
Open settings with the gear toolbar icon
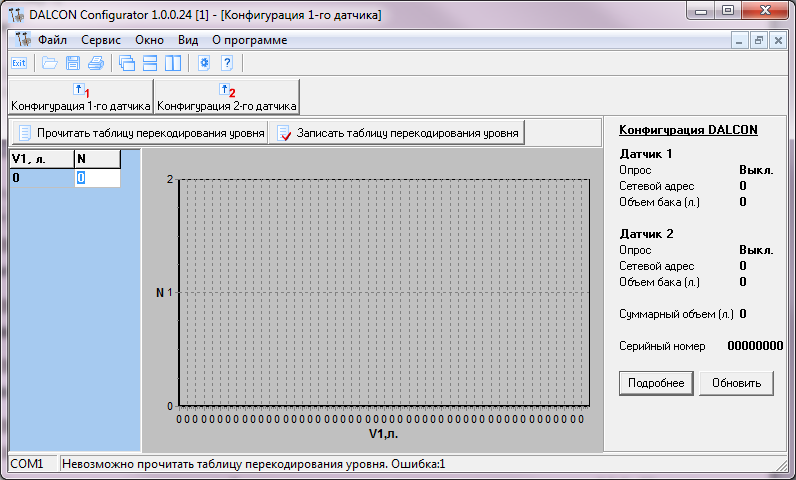[204, 63]
